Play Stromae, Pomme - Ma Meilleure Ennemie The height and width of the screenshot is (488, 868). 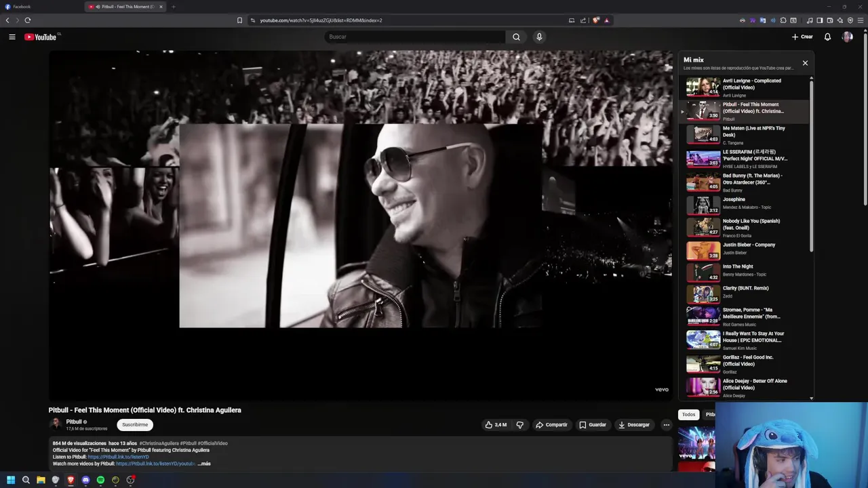coord(744,317)
